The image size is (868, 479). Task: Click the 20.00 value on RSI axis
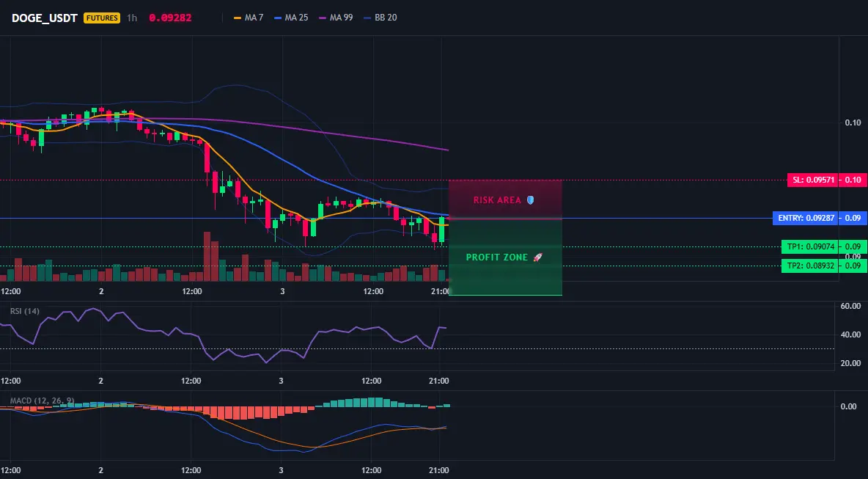click(x=850, y=363)
